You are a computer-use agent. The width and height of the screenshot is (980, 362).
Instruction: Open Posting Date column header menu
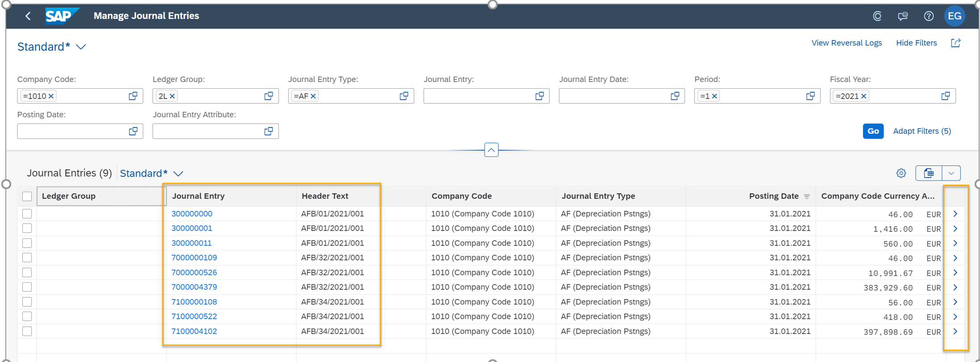[x=751, y=196]
